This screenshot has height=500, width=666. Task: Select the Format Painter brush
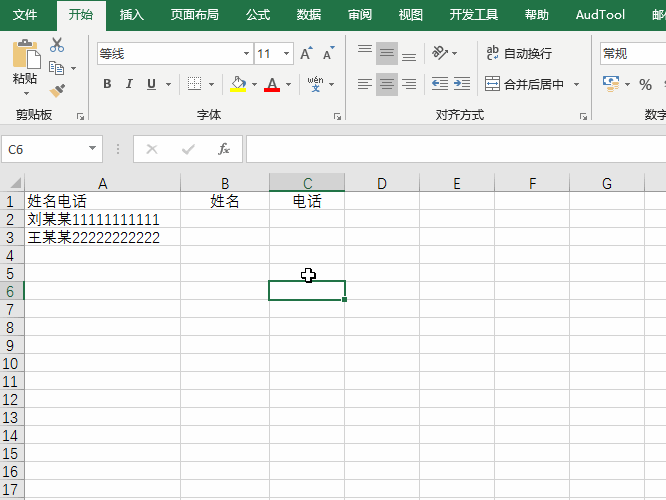click(x=57, y=90)
